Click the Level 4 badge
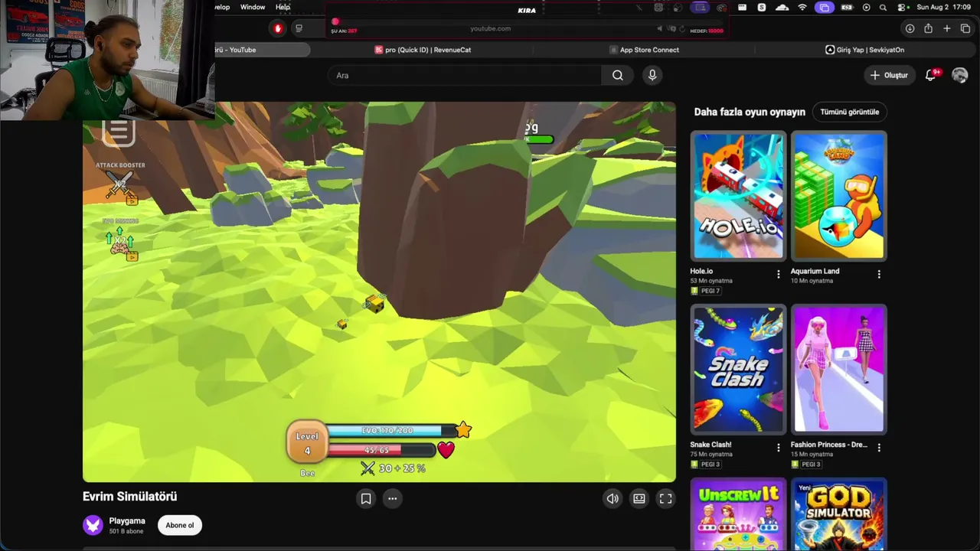 pos(307,443)
